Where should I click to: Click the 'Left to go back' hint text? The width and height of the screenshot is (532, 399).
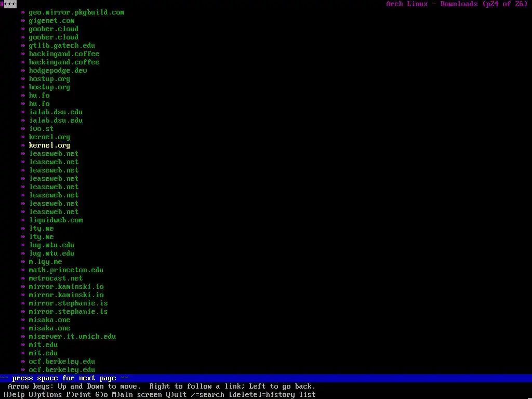coord(282,387)
